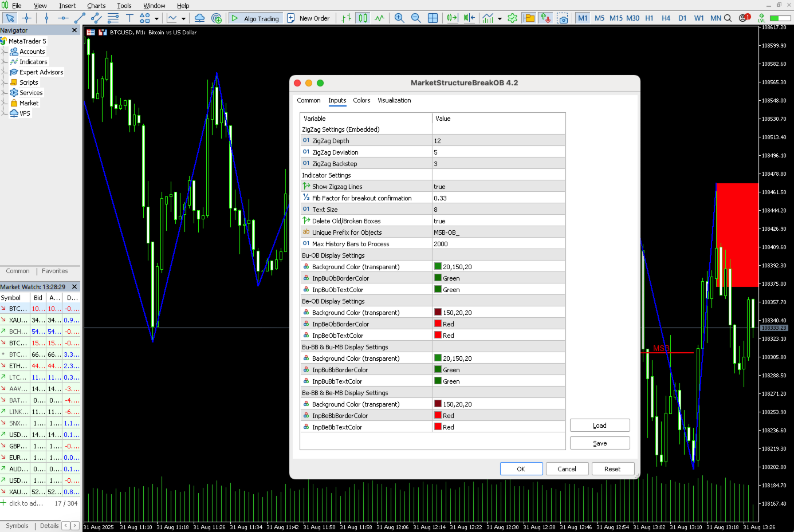This screenshot has height=532, width=794.
Task: Take a chart screenshot with camera icon
Action: coord(563,18)
